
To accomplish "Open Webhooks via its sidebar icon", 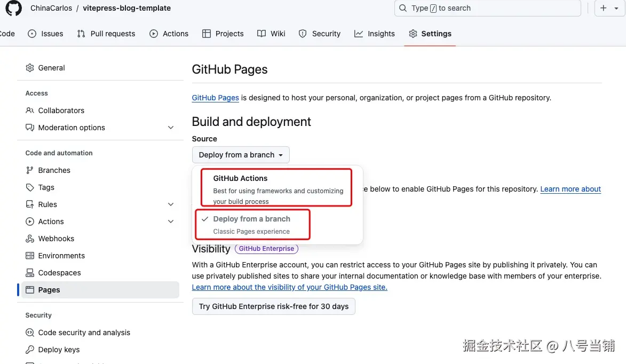I will pyautogui.click(x=30, y=239).
